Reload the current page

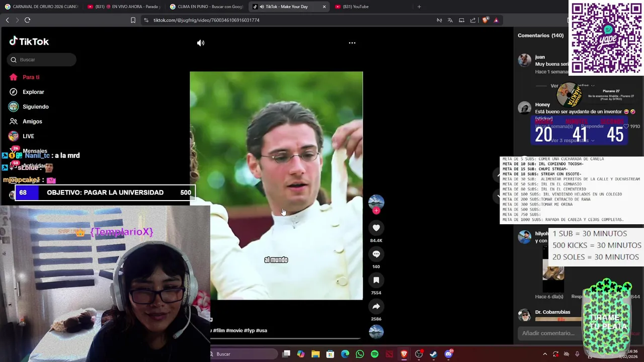tap(27, 20)
